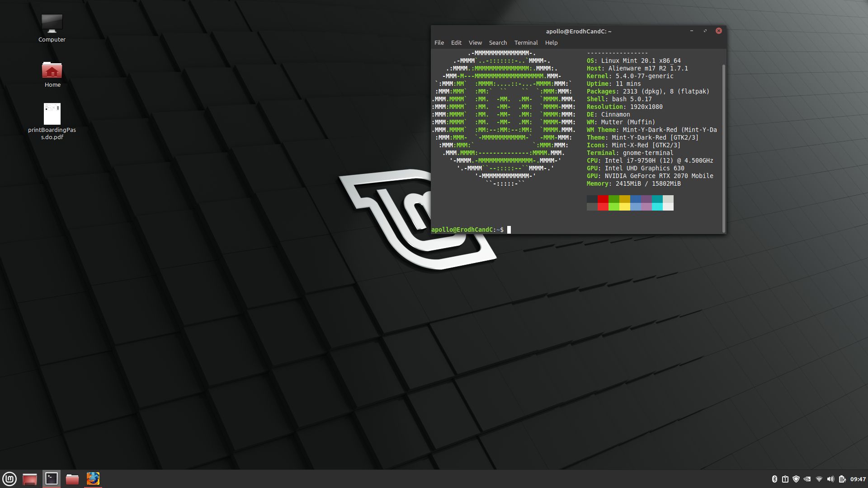This screenshot has height=488, width=868.
Task: Open the File menu in the terminal
Action: pos(439,42)
